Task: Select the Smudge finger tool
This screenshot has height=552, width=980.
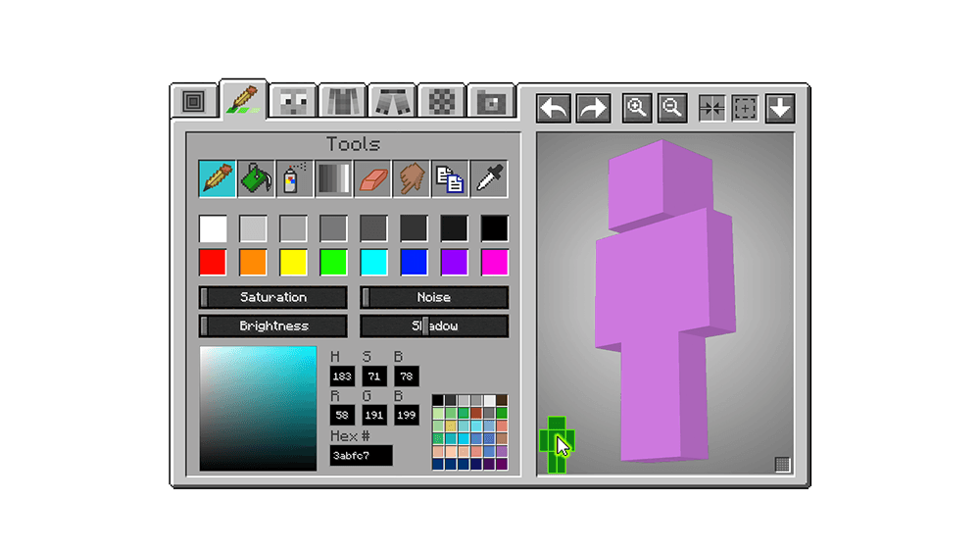Action: 412,178
